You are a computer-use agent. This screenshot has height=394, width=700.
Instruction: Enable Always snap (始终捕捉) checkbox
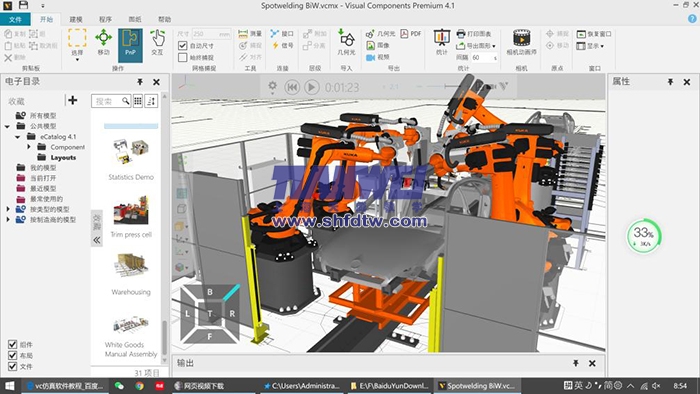[x=183, y=58]
